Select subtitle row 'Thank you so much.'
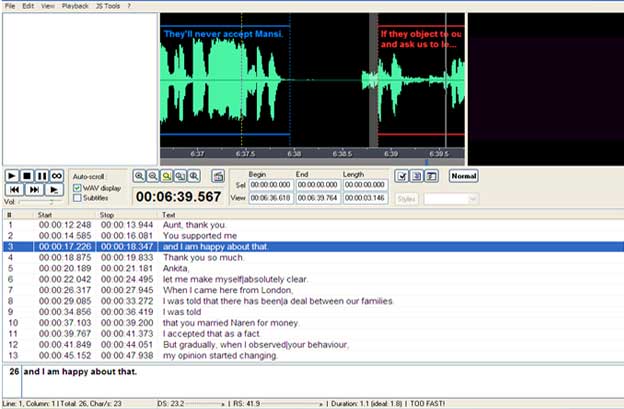624x409 pixels. pyautogui.click(x=199, y=255)
